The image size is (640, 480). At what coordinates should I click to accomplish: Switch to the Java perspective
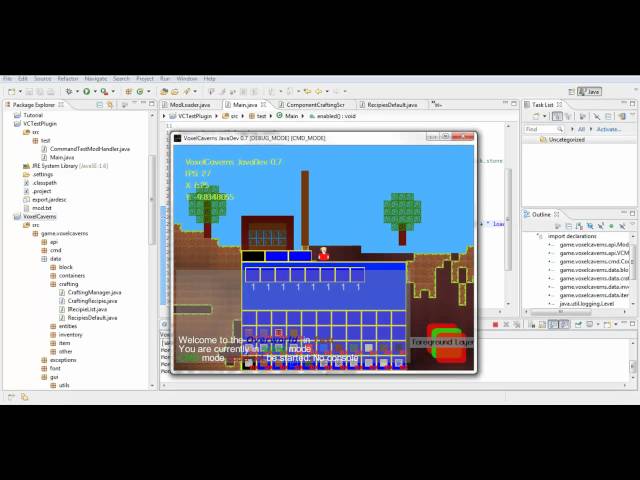[x=590, y=92]
